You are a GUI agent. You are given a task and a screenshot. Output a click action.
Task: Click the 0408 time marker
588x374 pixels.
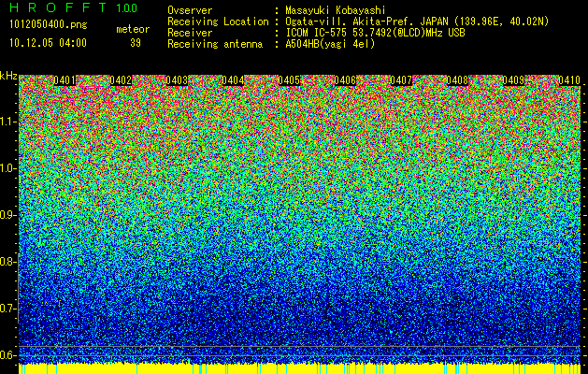[457, 80]
